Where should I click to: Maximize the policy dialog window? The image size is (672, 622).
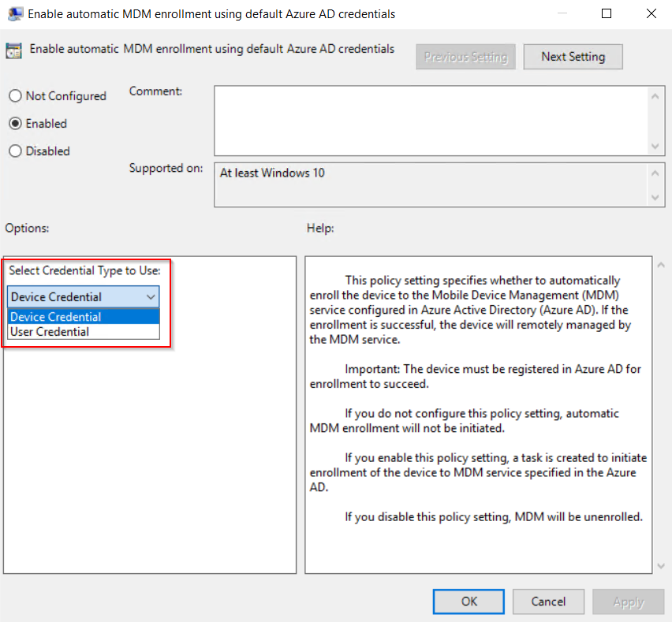point(607,13)
